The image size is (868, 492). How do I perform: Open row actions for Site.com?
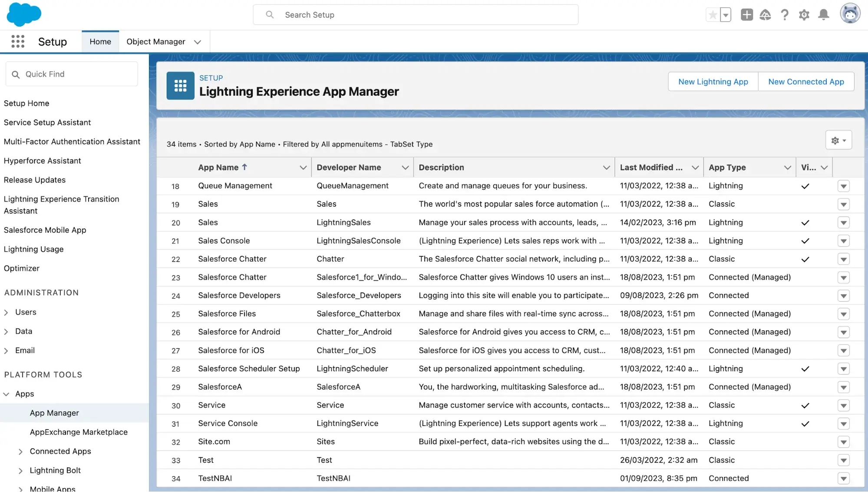[843, 442]
